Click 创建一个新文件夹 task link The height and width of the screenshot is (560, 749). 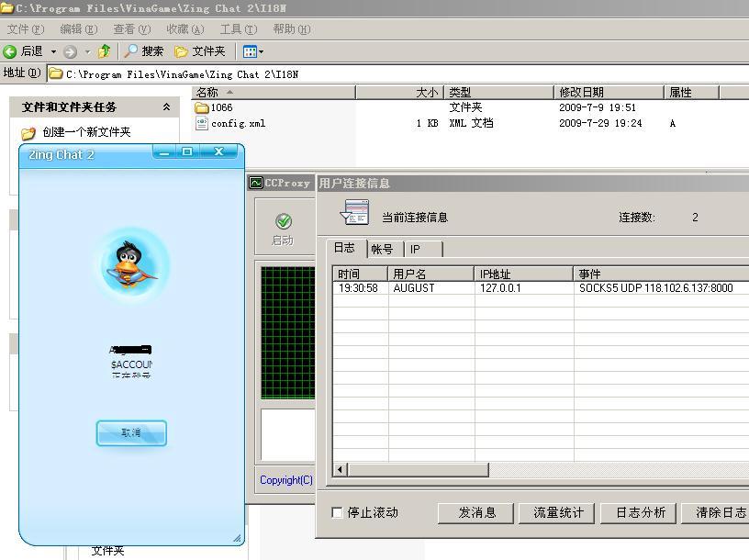click(x=86, y=132)
